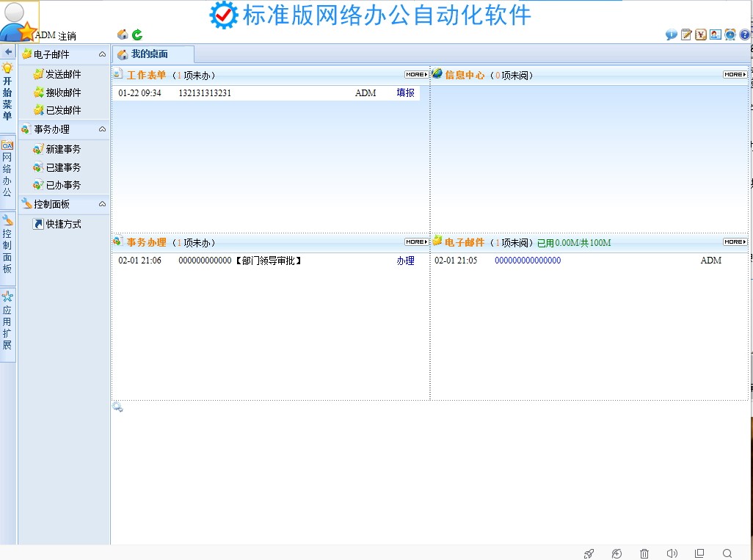Open the user contact card icon
The image size is (753, 560).
(x=716, y=34)
